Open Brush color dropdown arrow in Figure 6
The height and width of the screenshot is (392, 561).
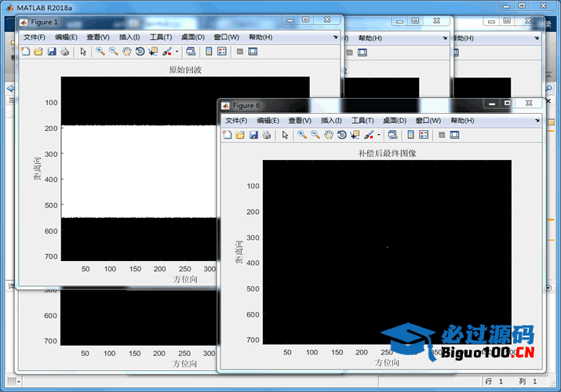click(378, 135)
